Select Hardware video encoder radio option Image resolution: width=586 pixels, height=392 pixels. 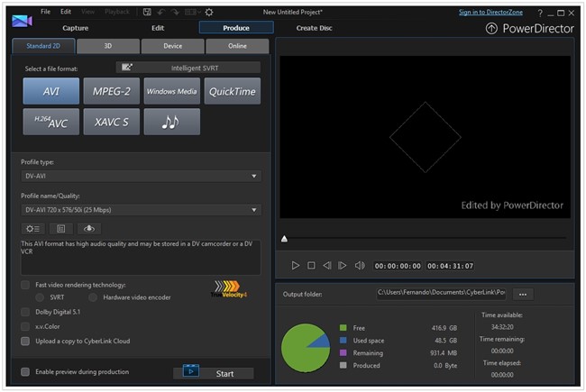(93, 297)
